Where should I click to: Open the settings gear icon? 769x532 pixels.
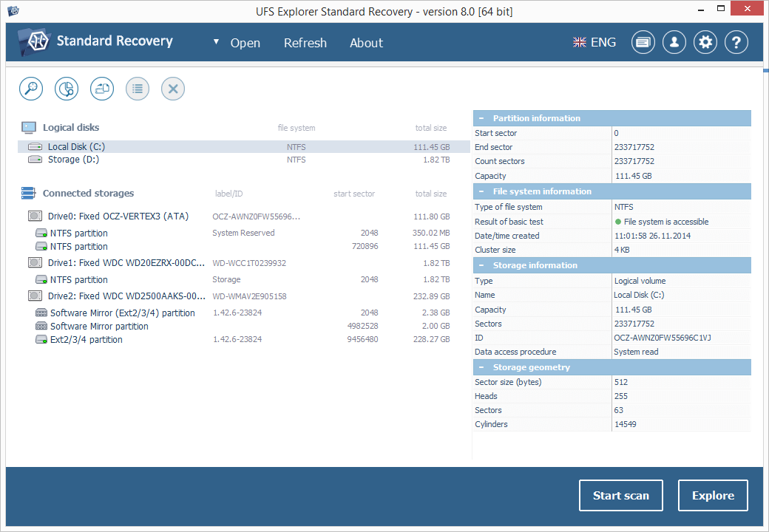pyautogui.click(x=705, y=42)
